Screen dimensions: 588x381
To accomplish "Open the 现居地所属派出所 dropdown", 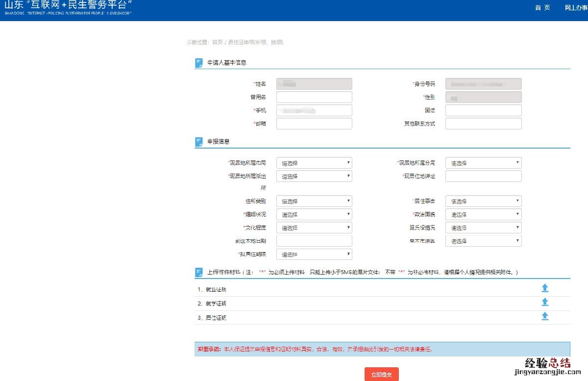I will click(314, 176).
